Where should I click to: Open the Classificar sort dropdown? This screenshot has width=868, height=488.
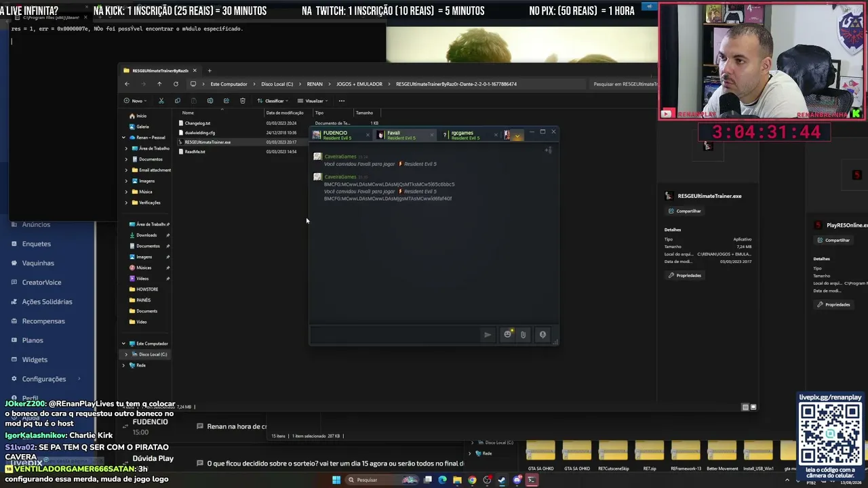click(272, 101)
